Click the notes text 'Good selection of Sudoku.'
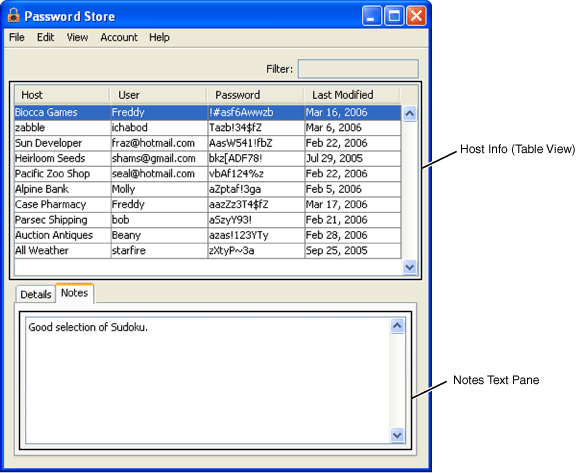Screen dimensions: 576x473 pyautogui.click(x=88, y=327)
